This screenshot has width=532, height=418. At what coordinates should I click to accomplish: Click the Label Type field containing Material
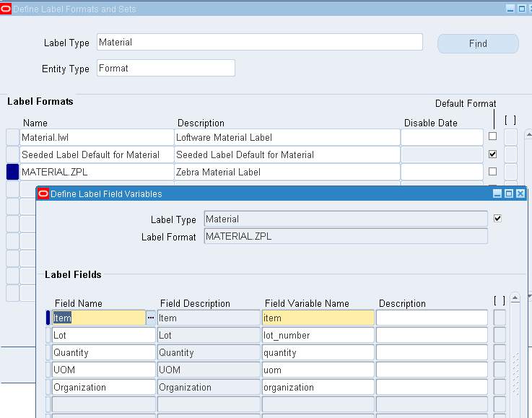tap(260, 42)
